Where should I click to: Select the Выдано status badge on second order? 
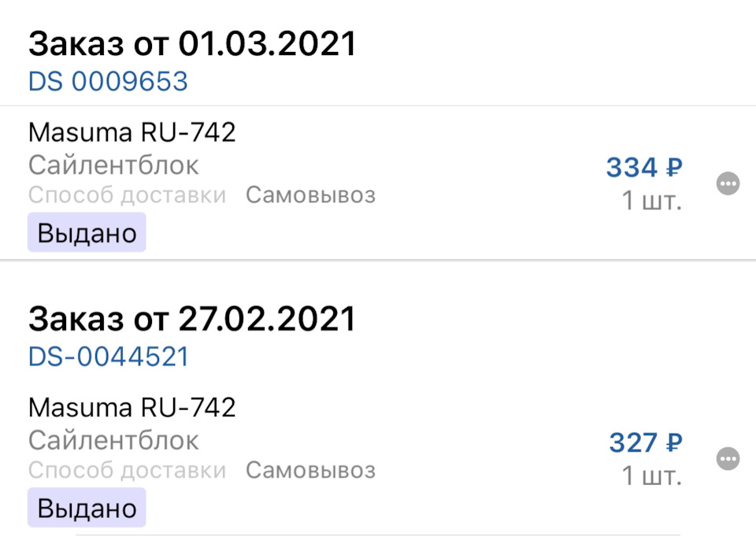click(x=86, y=508)
